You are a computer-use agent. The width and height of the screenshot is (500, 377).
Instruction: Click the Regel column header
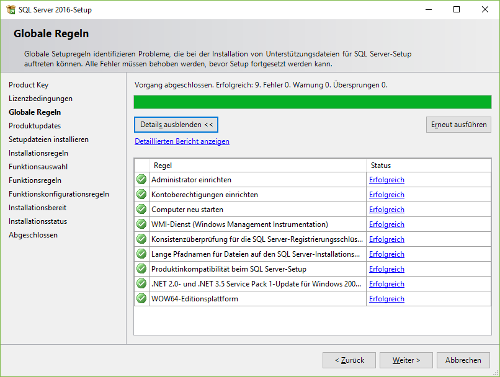[x=258, y=165]
